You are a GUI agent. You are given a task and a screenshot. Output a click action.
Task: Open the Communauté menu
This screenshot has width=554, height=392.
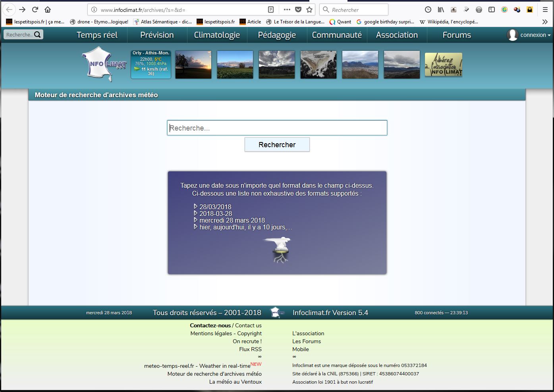tap(337, 35)
